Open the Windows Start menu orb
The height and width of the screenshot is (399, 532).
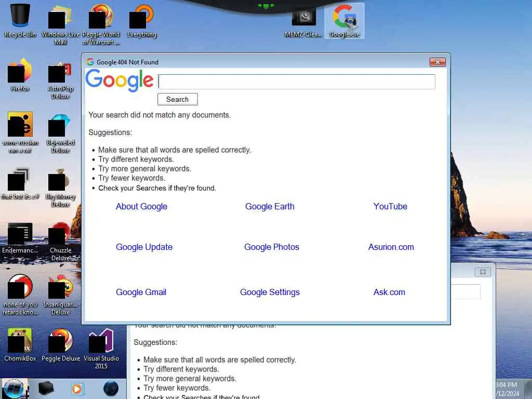[x=14, y=389]
